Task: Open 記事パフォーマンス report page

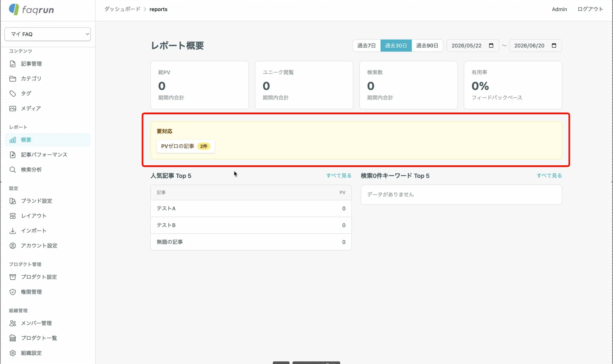Action: tap(48, 155)
